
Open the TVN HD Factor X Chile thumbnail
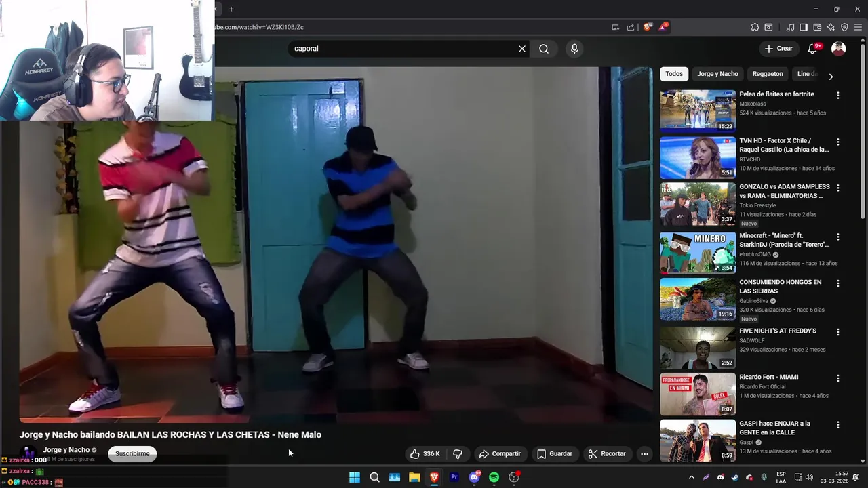coord(698,158)
